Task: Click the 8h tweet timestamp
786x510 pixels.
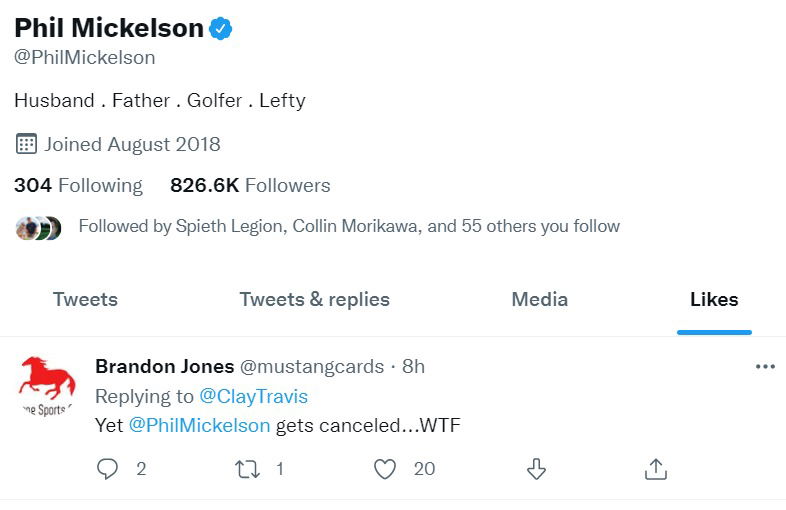Action: [413, 367]
